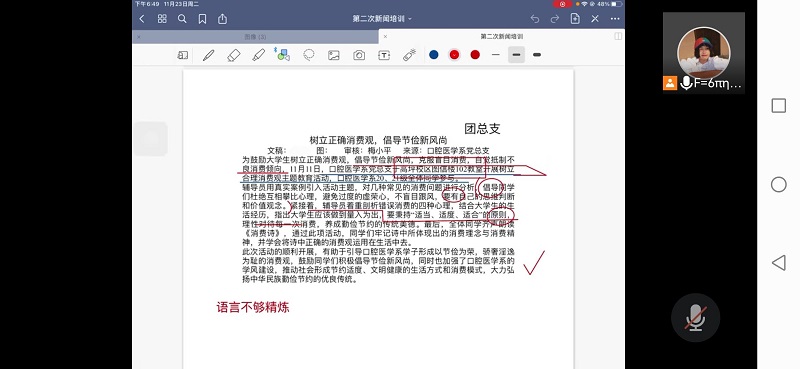
Task: Choose the dark red pen color
Action: (475, 55)
